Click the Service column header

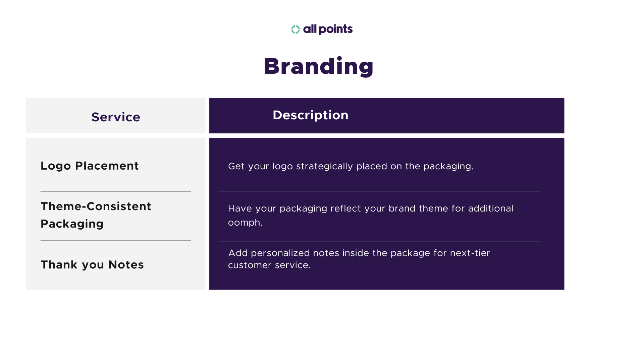pos(116,117)
